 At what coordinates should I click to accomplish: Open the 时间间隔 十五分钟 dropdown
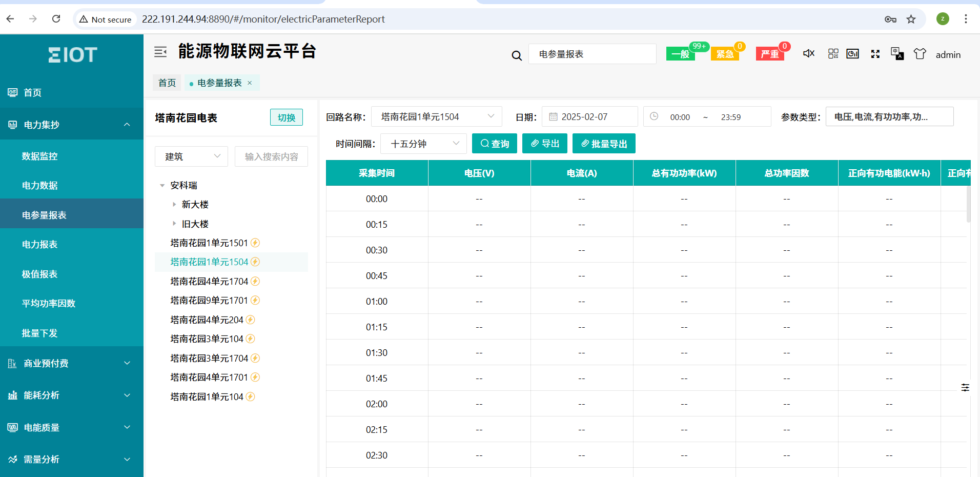pos(423,144)
